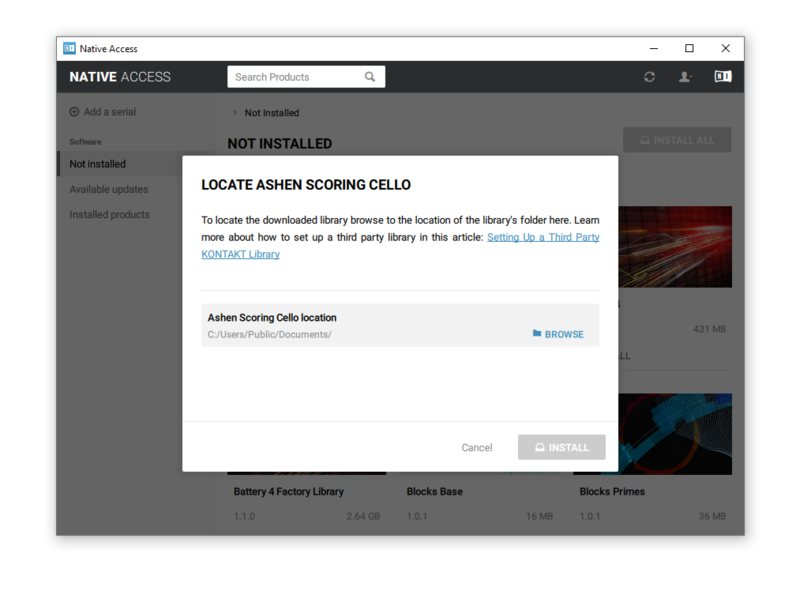The image size is (800, 591).
Task: Open Available updates section
Action: (x=109, y=189)
